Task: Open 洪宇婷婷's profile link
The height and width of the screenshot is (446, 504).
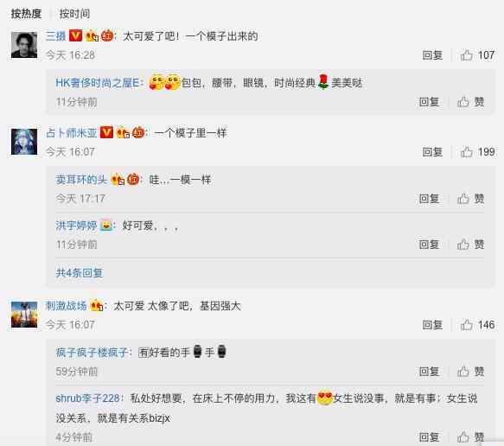Action: (x=76, y=226)
